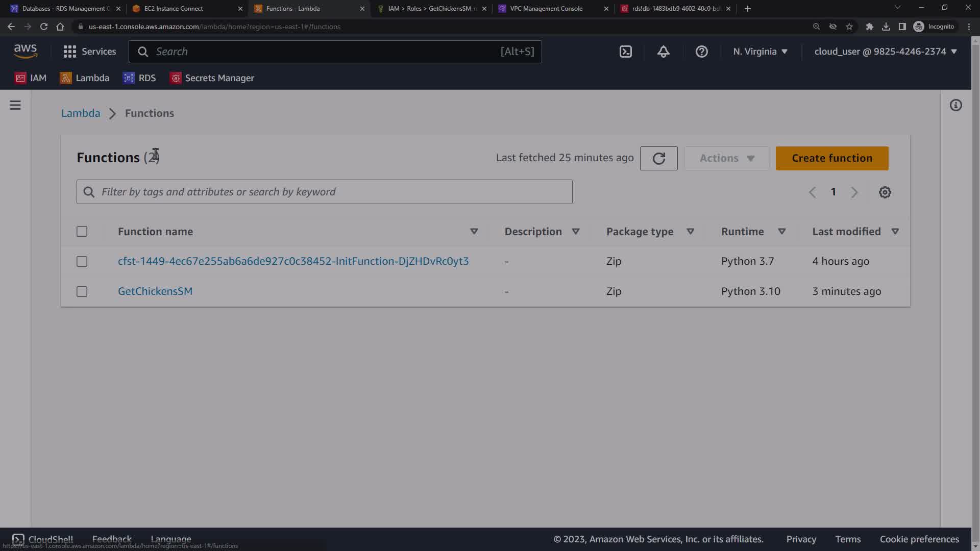Click the Create function button

coord(831,158)
